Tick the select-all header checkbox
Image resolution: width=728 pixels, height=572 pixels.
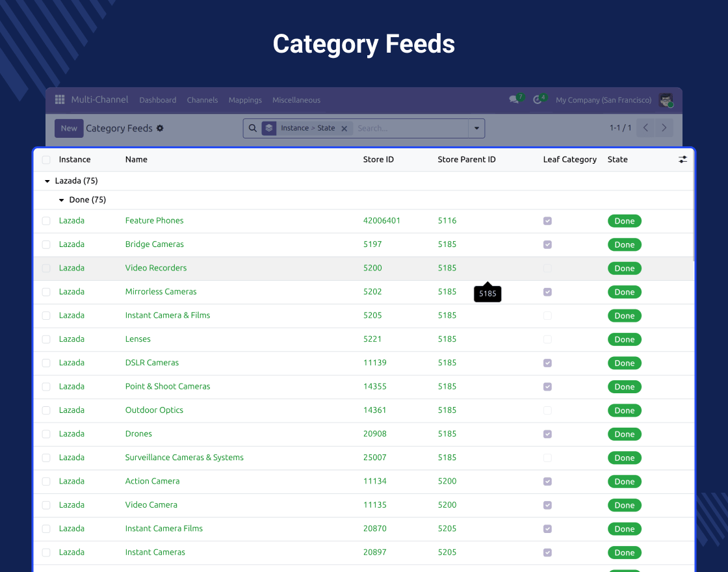[46, 160]
